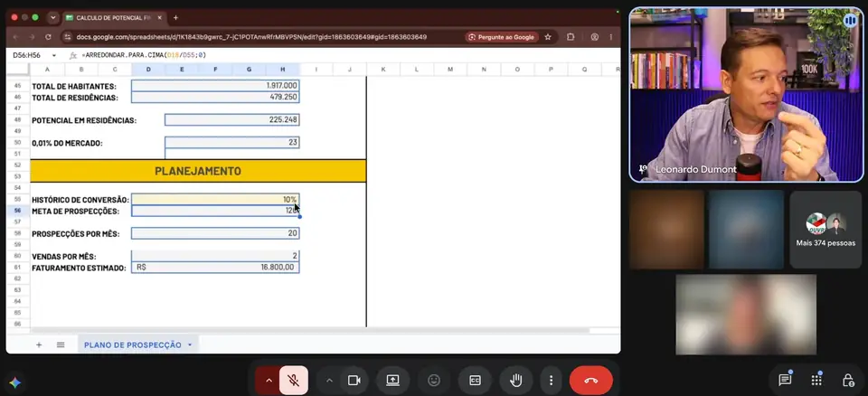Click the TOTAL DE HABITANTES label

[74, 87]
